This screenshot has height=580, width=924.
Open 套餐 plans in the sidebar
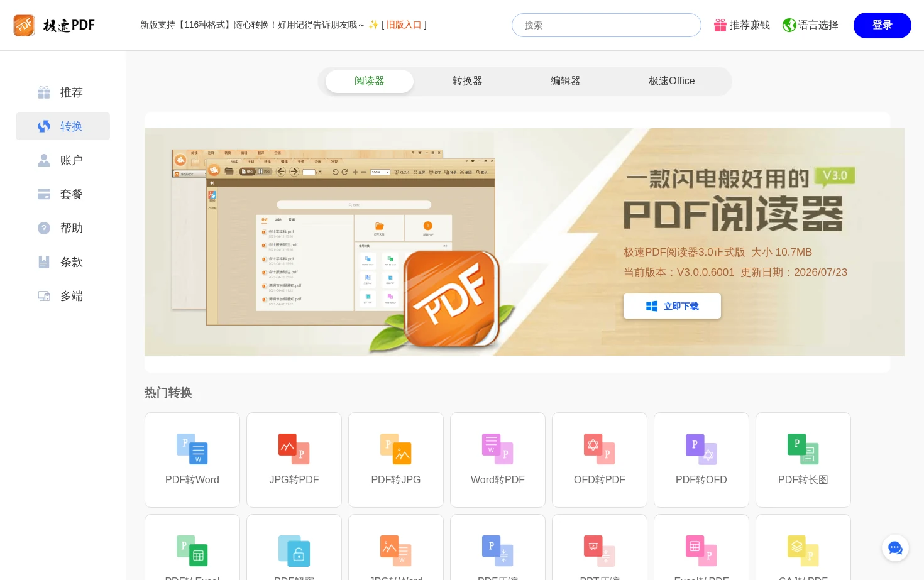[x=63, y=194]
